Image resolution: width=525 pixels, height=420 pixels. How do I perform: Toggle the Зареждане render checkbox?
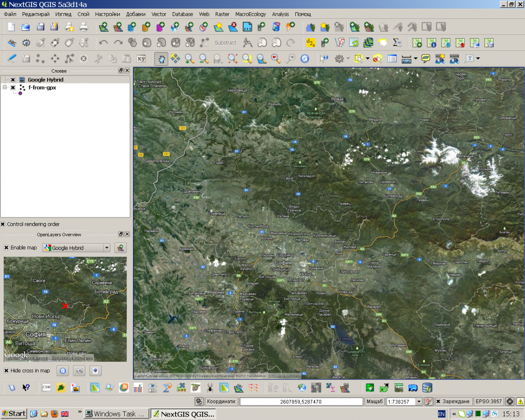point(438,402)
